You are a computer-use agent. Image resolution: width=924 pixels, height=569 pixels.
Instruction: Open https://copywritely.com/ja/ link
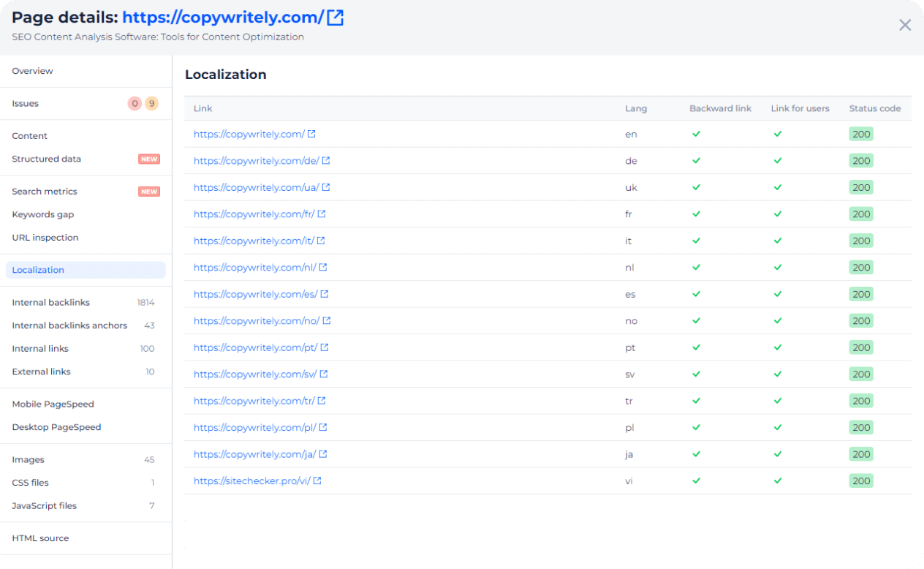click(255, 454)
